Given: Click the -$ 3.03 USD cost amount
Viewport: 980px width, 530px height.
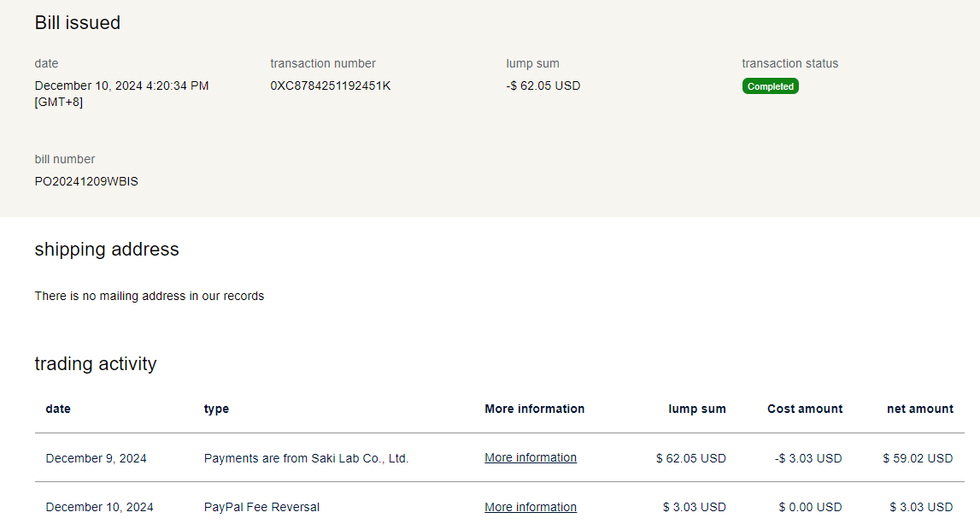Looking at the screenshot, I should [x=807, y=458].
